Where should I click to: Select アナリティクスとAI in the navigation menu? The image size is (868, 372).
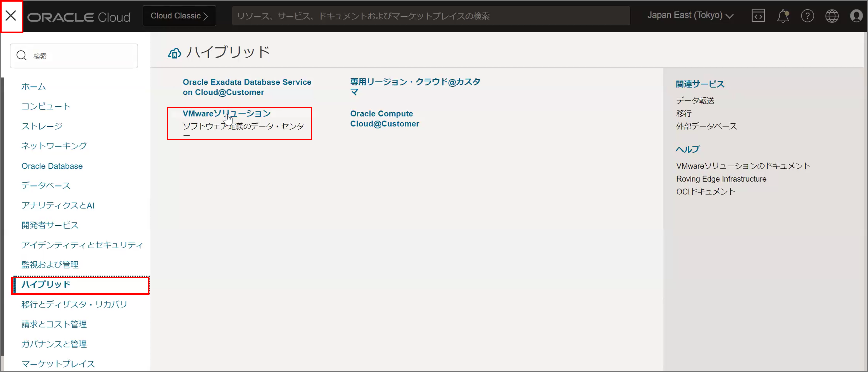[x=58, y=205]
